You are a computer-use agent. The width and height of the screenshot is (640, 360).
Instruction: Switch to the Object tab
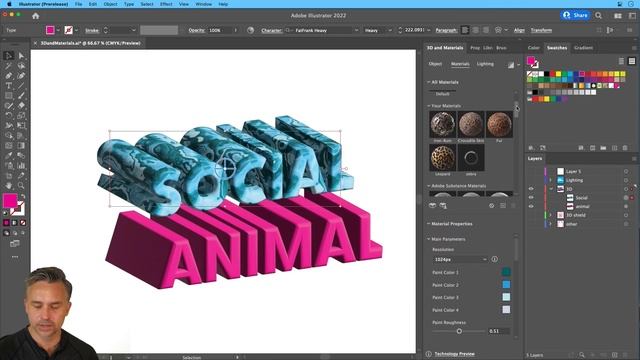click(435, 64)
